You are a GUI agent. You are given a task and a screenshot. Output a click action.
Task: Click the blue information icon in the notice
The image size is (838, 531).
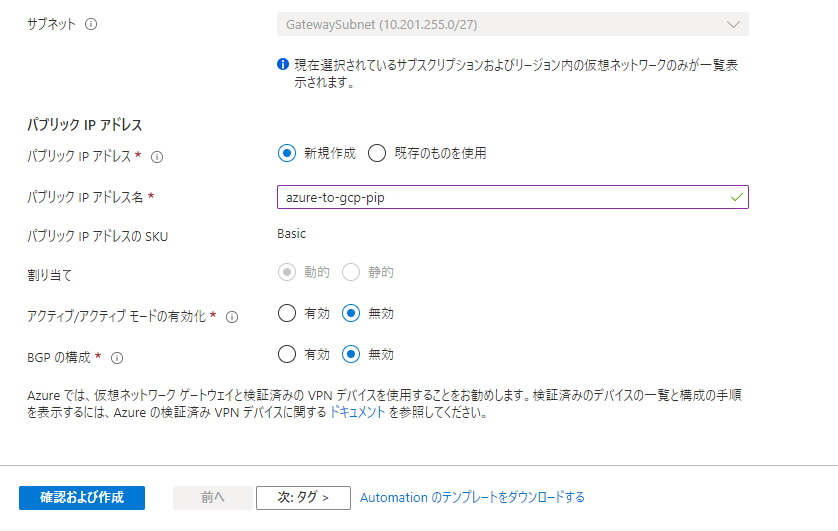click(283, 65)
